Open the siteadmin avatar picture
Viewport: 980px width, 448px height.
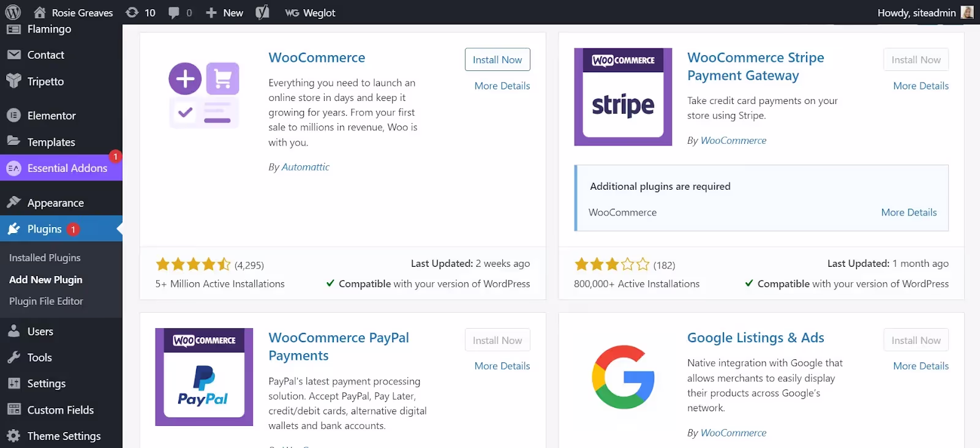click(x=967, y=12)
